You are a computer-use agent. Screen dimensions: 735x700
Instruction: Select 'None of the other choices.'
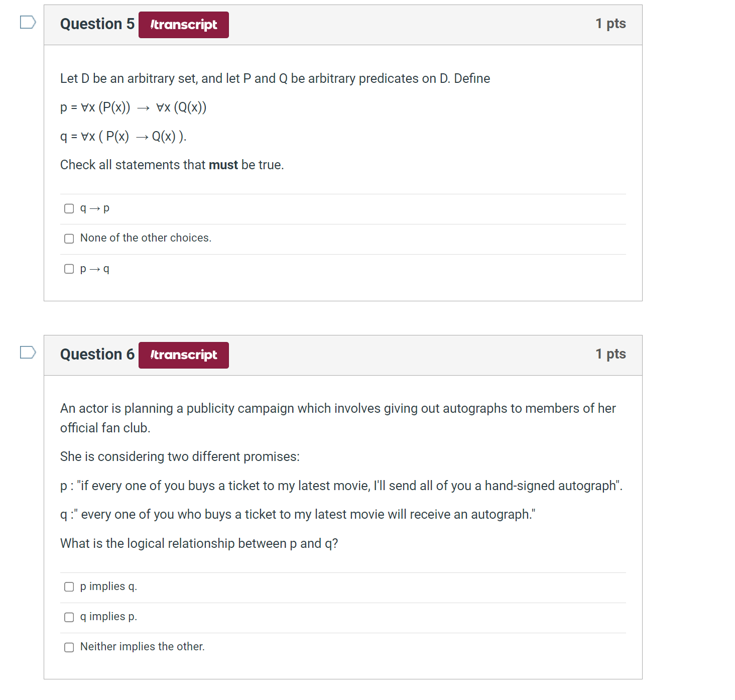tap(69, 238)
